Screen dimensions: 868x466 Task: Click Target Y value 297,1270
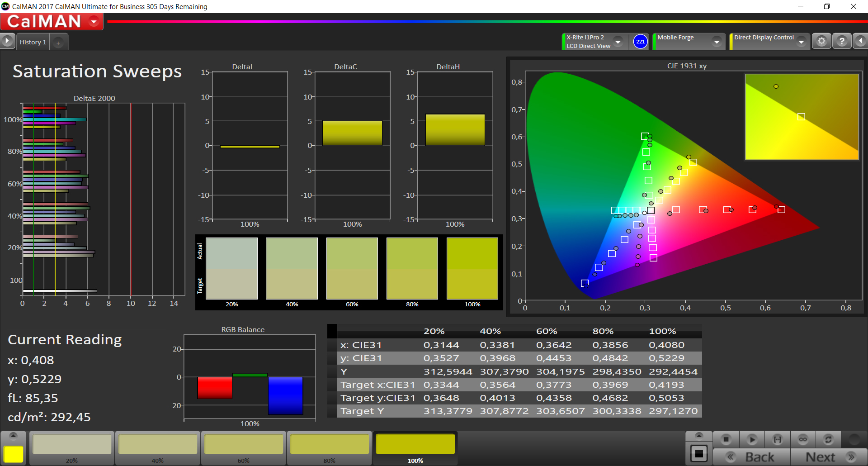coord(673,411)
